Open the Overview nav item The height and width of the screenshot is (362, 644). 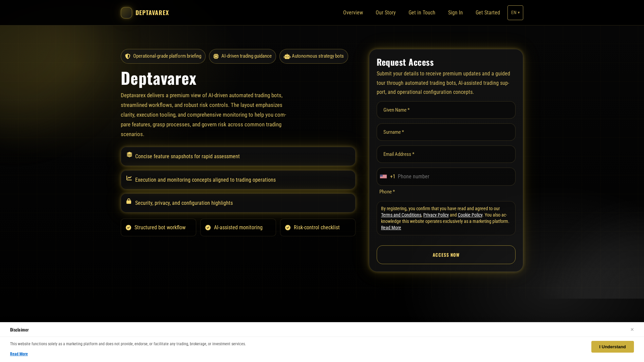[353, 13]
